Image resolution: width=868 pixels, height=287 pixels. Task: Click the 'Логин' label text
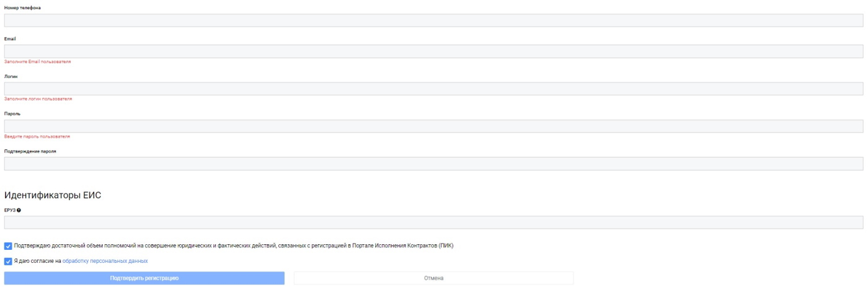(x=11, y=76)
